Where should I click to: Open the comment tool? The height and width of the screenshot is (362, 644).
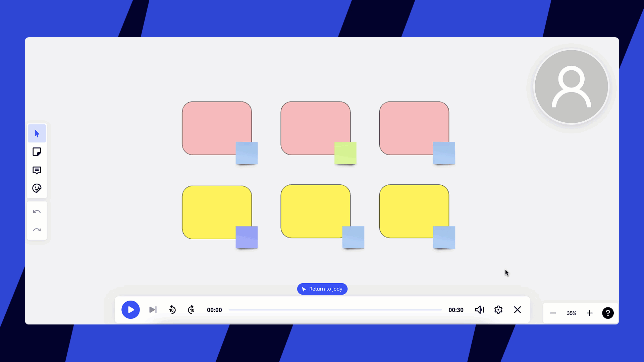point(37,170)
